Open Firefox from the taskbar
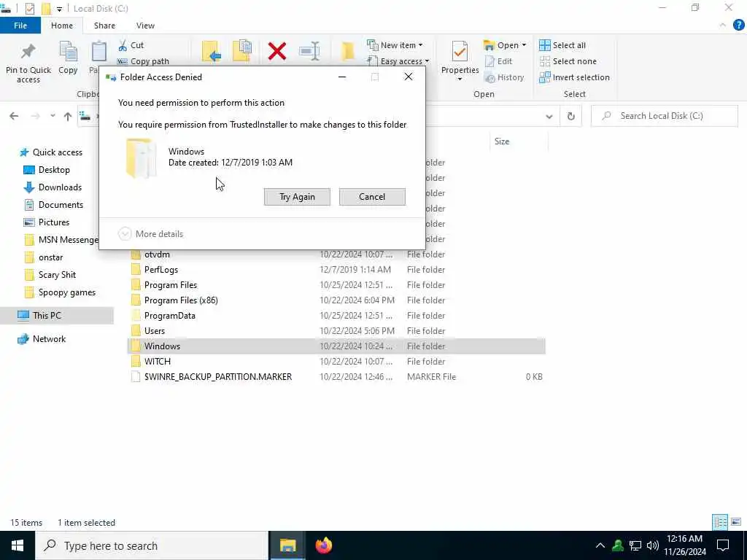 coord(323,545)
